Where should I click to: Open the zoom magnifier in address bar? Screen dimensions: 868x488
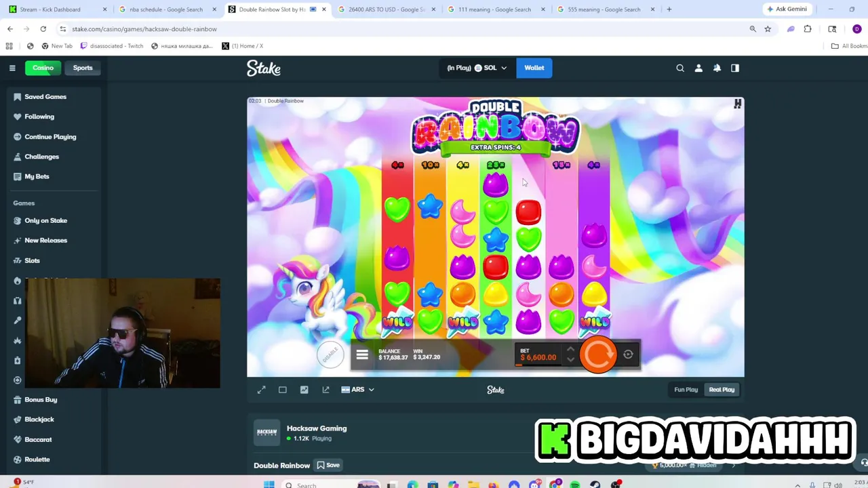tap(753, 29)
